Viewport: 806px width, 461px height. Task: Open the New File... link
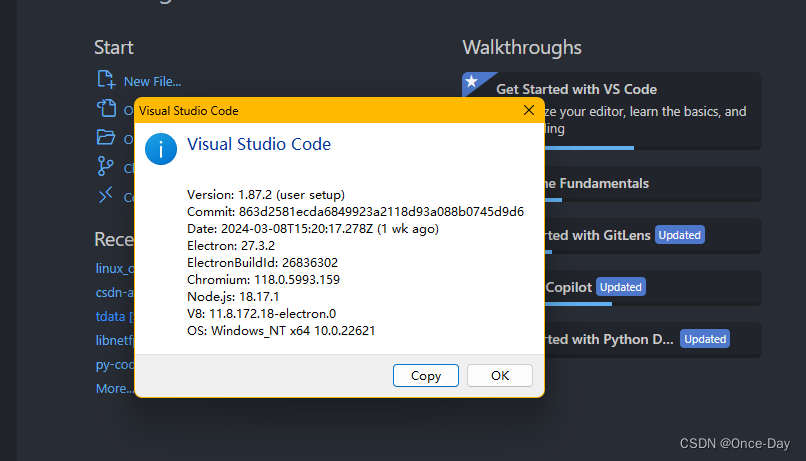click(x=152, y=81)
